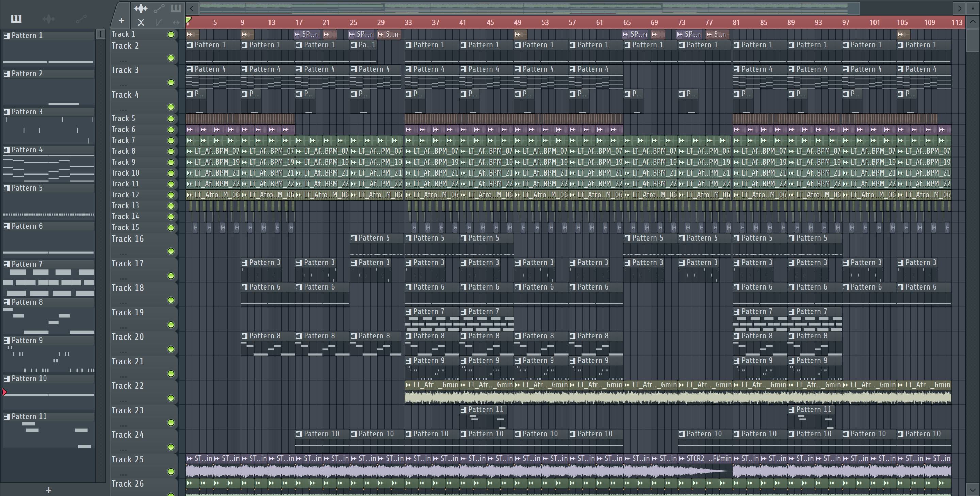Mute Track 25 with its green LED

[x=171, y=472]
